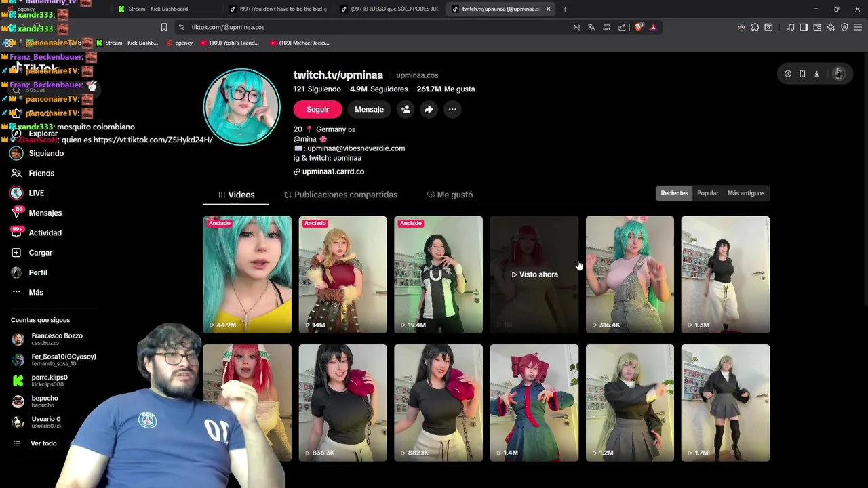Click the browser share icon in address bar
The image size is (868, 488).
(622, 27)
